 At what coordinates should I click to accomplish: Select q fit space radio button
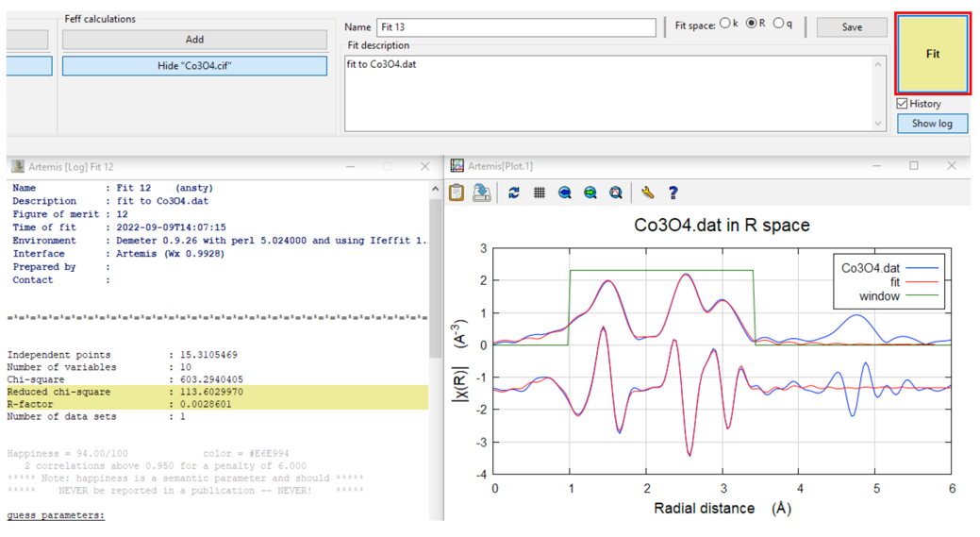(x=778, y=24)
